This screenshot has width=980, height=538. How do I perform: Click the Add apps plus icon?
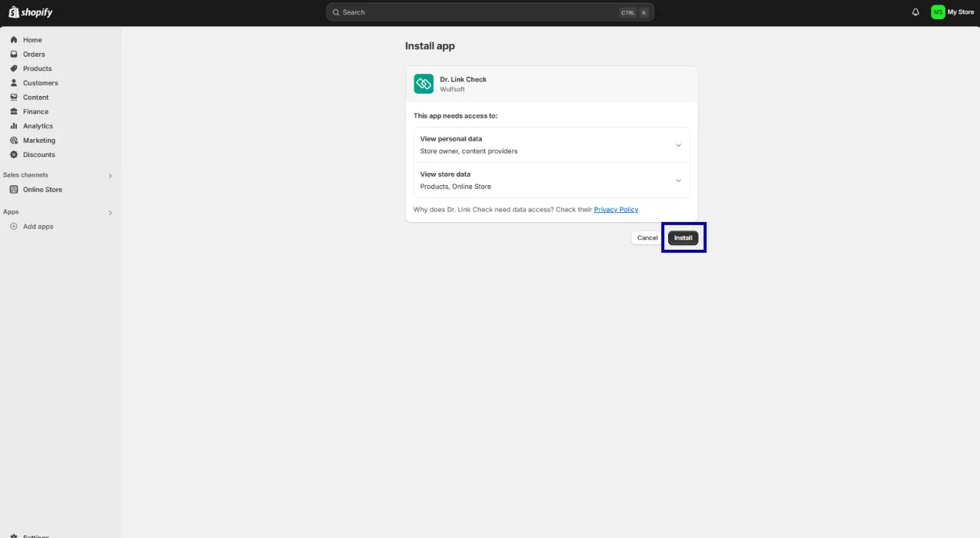pyautogui.click(x=14, y=227)
